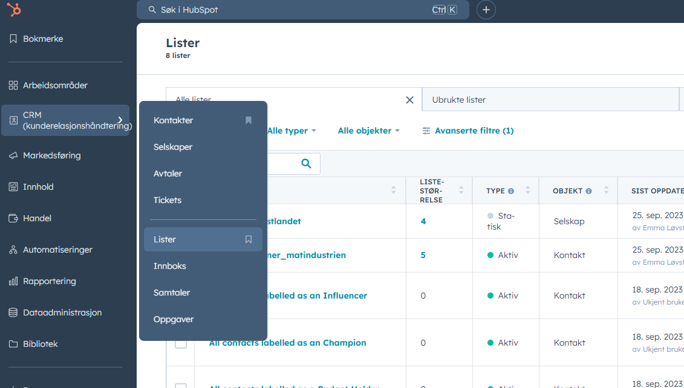Screen dimensions: 684x388
Task: Click the Handel sidebar icon
Action: 14,218
